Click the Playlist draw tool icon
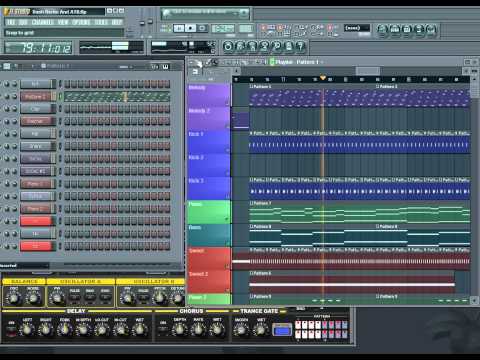This screenshot has height=360, width=480. click(x=208, y=62)
